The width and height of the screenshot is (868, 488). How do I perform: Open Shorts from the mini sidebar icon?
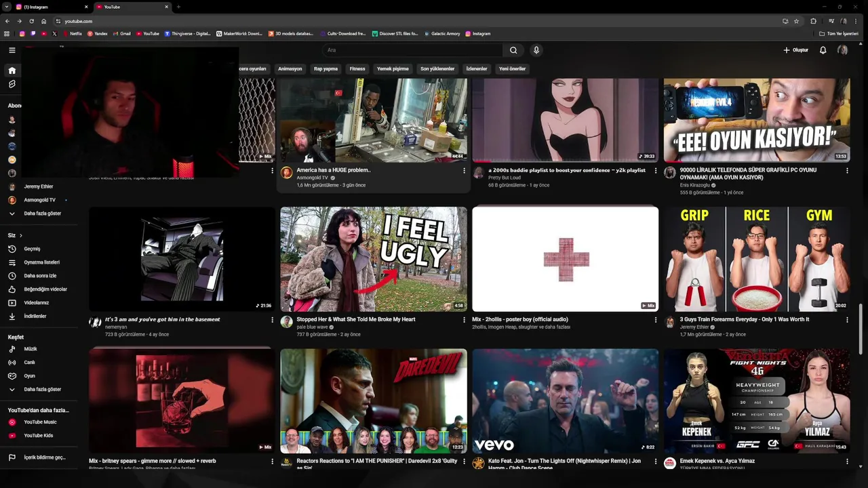coord(12,84)
